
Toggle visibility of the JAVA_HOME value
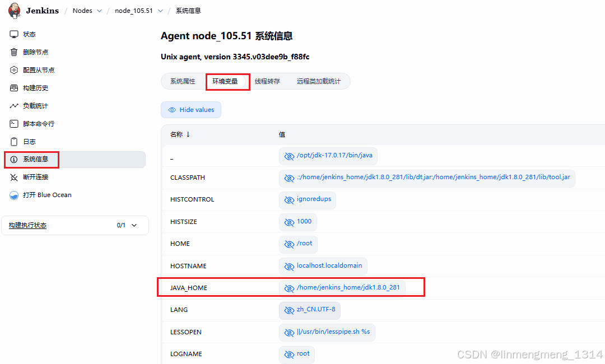289,288
